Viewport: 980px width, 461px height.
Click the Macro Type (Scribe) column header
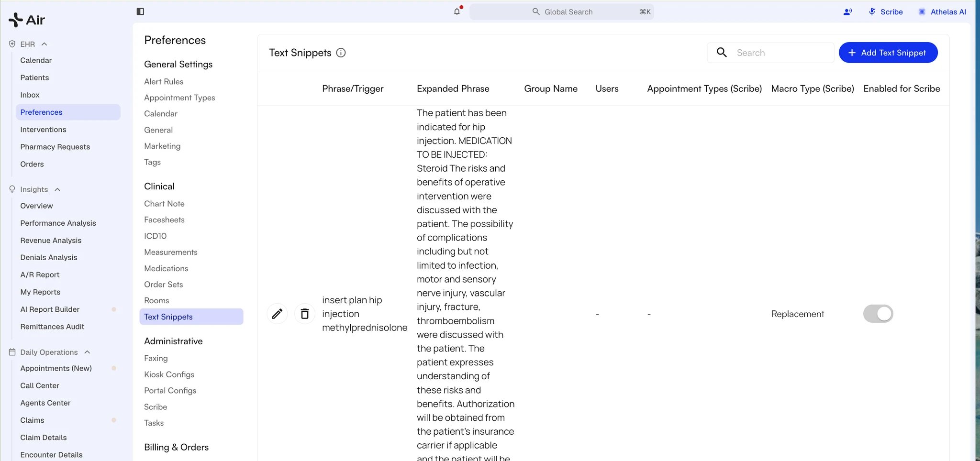813,88
